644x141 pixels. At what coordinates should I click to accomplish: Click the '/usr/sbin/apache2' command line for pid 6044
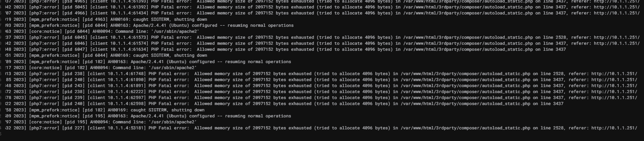pyautogui.click(x=175, y=31)
